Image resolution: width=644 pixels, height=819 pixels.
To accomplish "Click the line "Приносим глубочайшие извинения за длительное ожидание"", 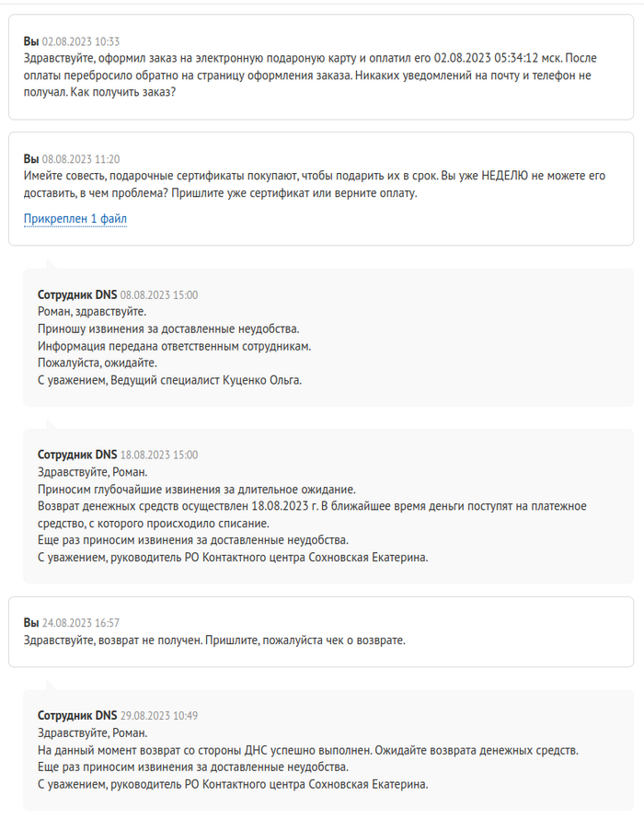I will (196, 490).
